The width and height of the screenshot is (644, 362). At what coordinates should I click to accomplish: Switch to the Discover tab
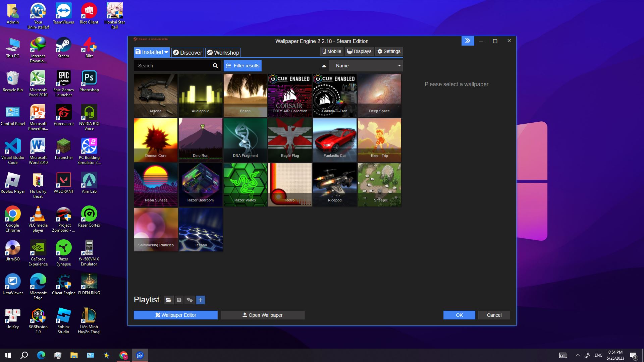pyautogui.click(x=187, y=53)
